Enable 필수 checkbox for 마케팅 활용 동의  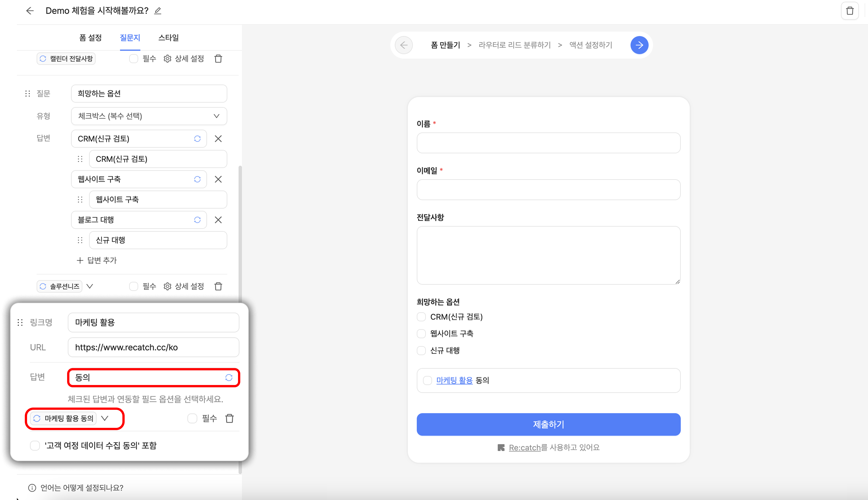click(x=192, y=418)
